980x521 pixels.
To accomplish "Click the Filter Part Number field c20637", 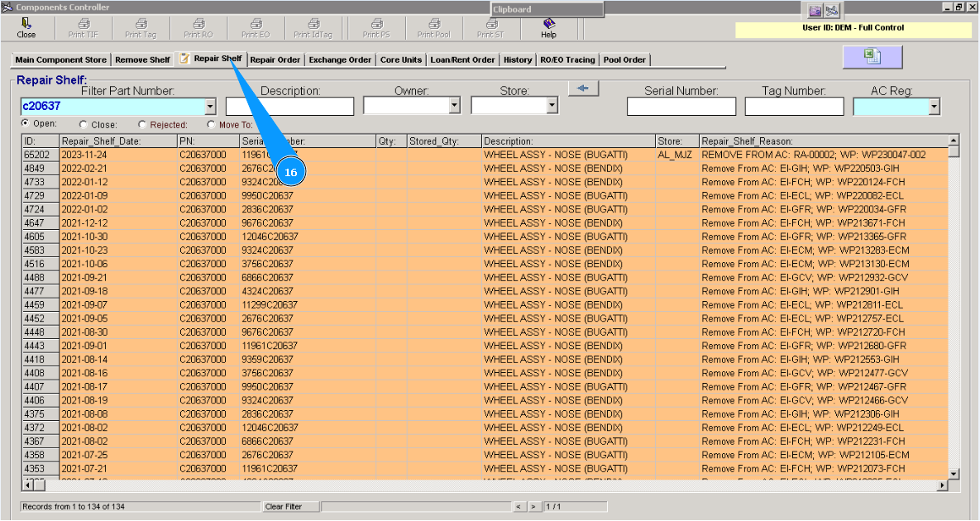I will (113, 106).
